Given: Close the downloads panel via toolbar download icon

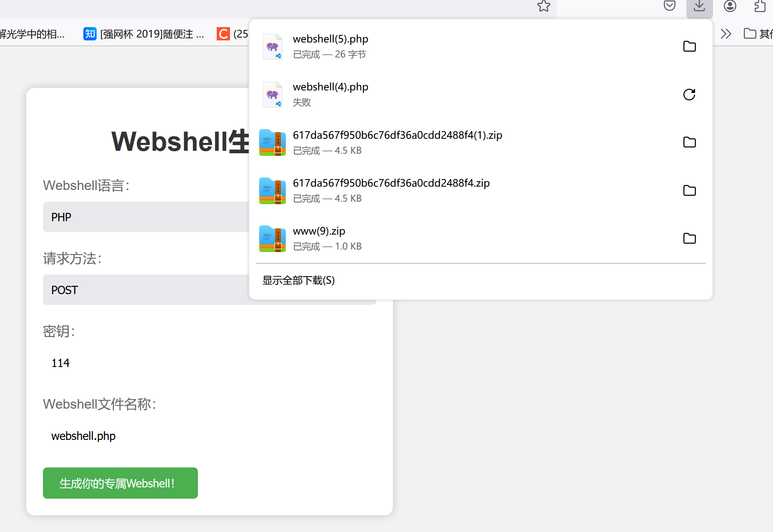Looking at the screenshot, I should [x=699, y=7].
